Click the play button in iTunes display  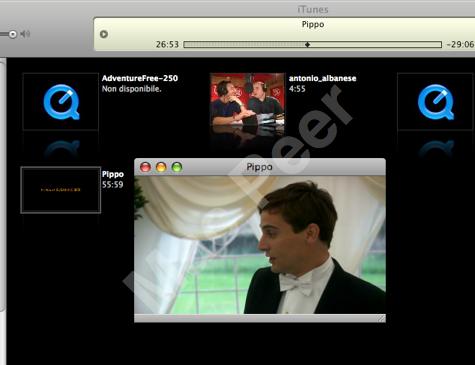104,34
